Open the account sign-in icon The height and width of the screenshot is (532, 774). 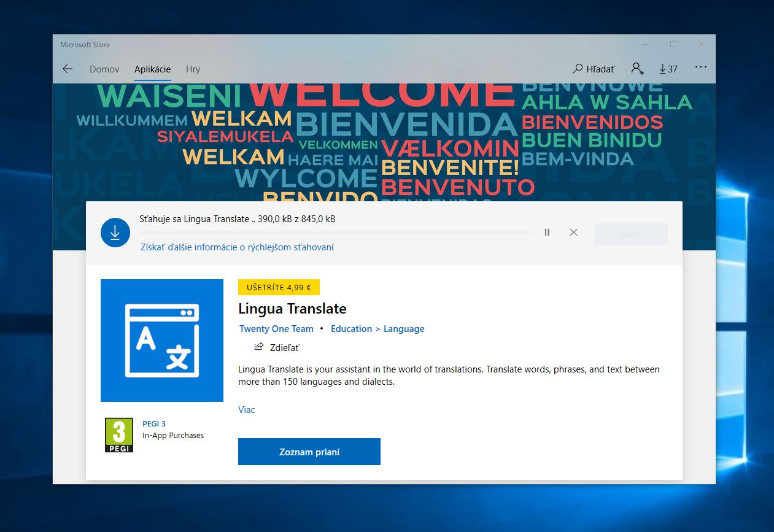tap(638, 69)
